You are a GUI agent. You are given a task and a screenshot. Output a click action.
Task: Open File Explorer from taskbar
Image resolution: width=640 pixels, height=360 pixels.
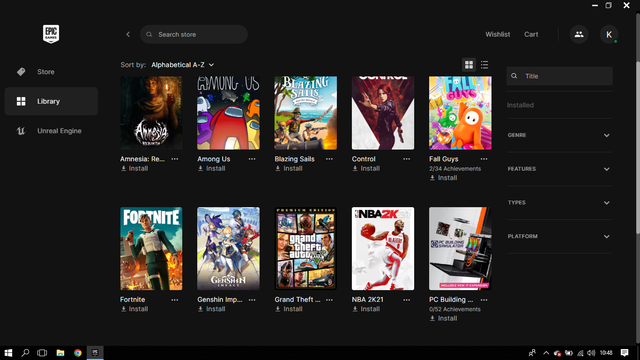coord(60,353)
